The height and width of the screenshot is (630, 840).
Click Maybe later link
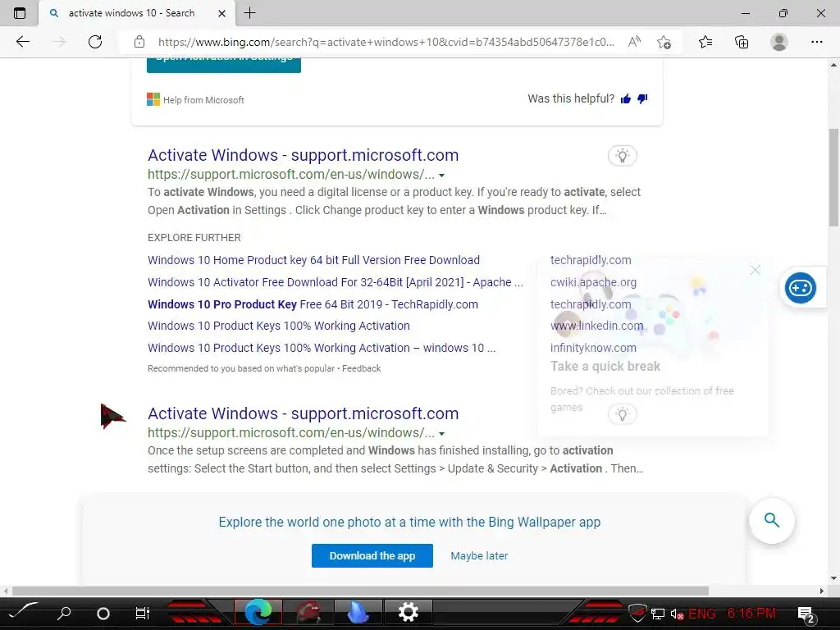[479, 555]
